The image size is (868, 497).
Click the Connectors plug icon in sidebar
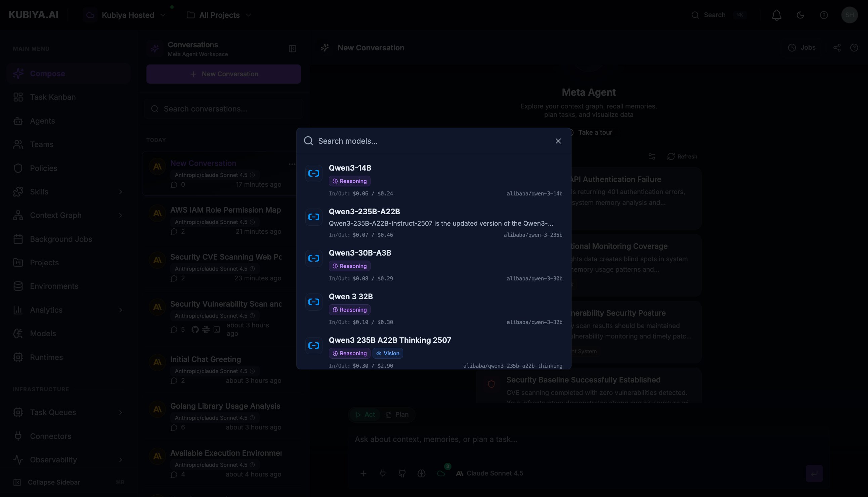[x=18, y=436]
